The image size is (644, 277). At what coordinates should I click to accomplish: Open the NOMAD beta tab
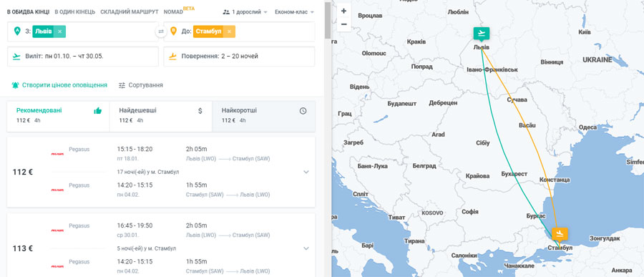(179, 11)
